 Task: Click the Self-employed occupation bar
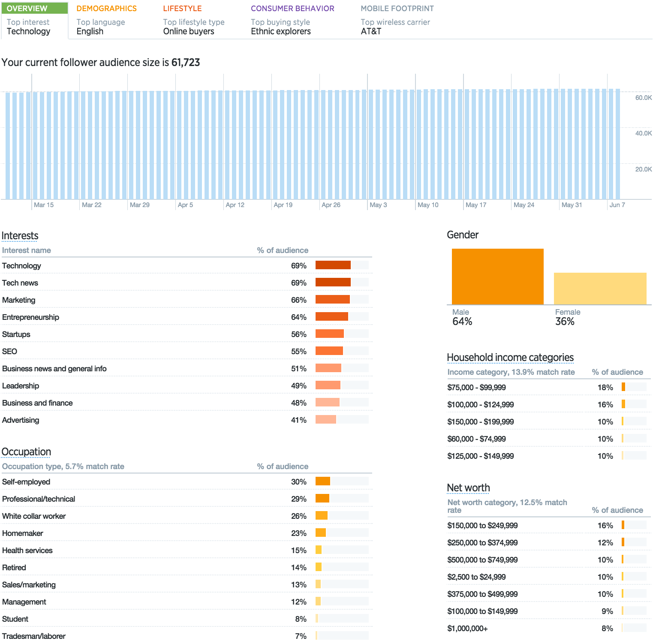click(x=322, y=481)
